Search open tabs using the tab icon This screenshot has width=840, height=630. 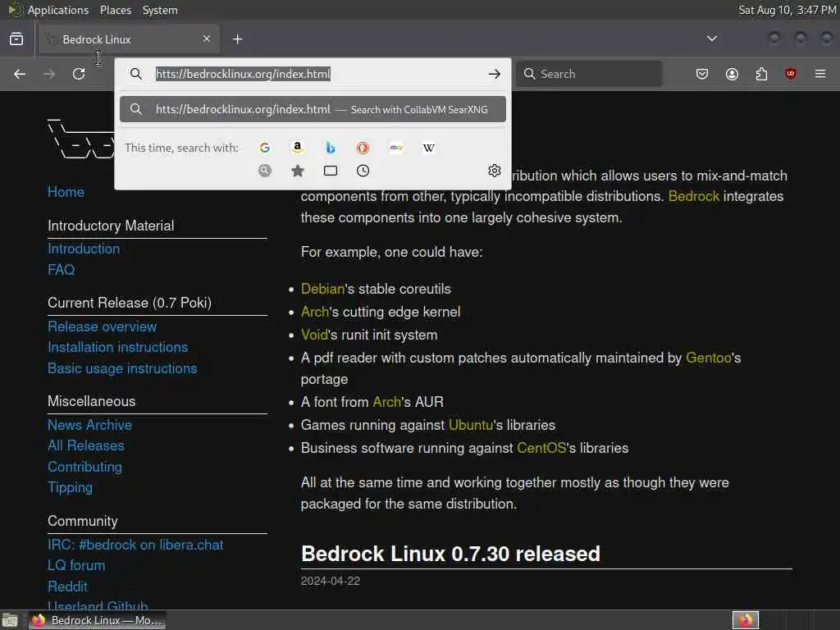(x=331, y=171)
